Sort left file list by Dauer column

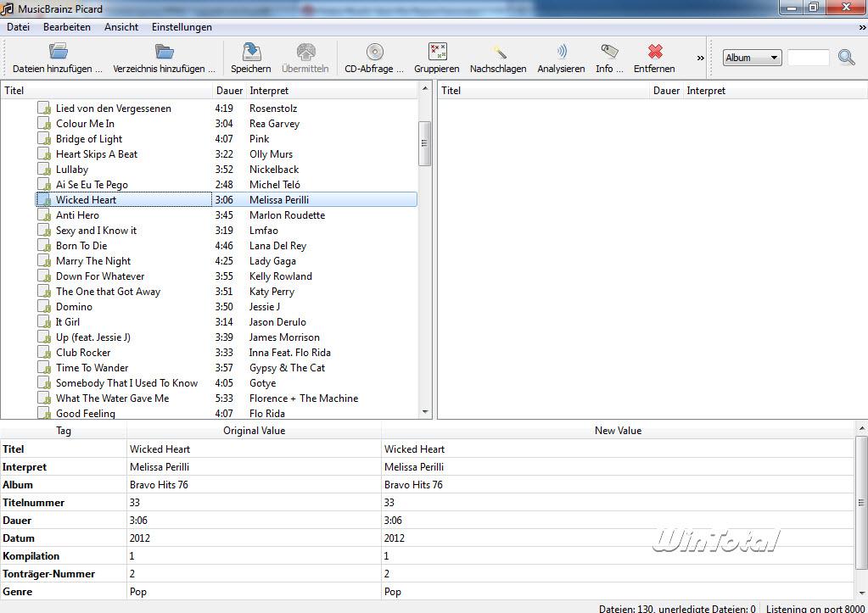[229, 90]
